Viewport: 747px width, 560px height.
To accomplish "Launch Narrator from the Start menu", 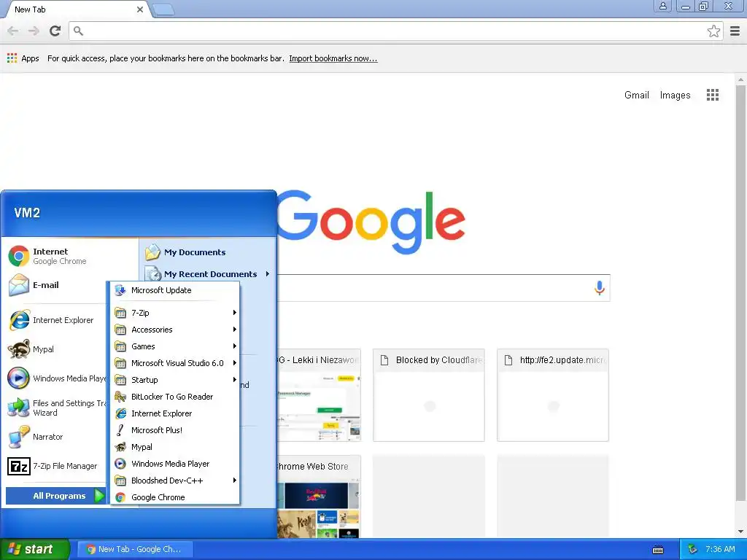I will coord(56,437).
